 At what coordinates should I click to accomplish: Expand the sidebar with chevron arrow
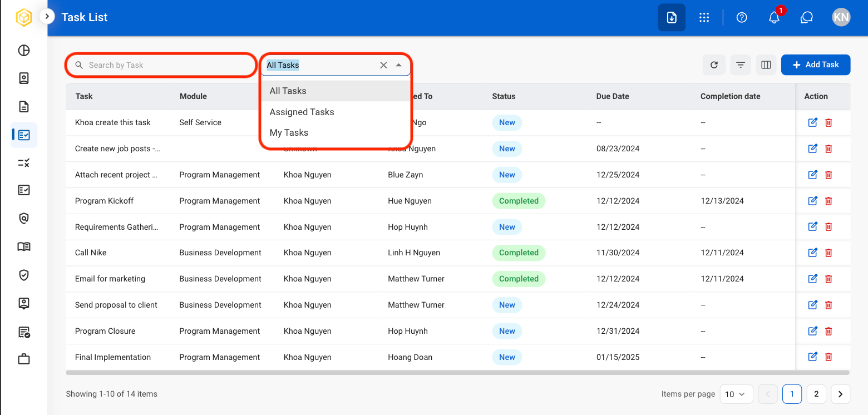(47, 17)
